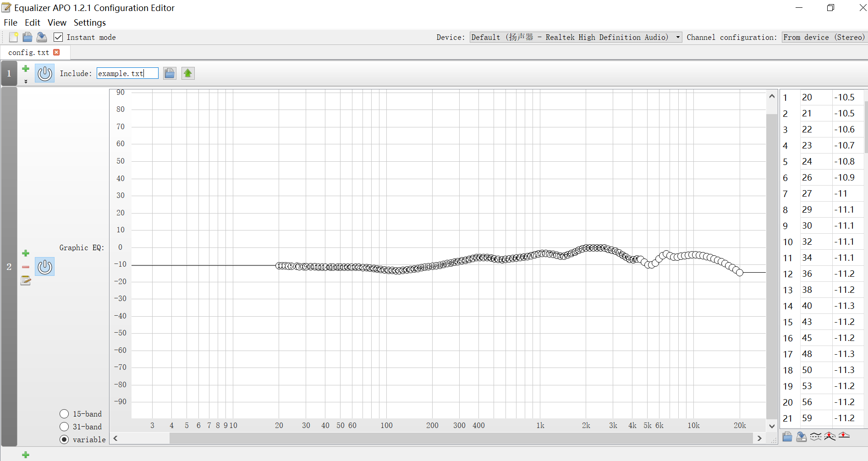Viewport: 868px width, 461px height.
Task: Select frequency cell 59 in row 21
Action: (x=816, y=418)
